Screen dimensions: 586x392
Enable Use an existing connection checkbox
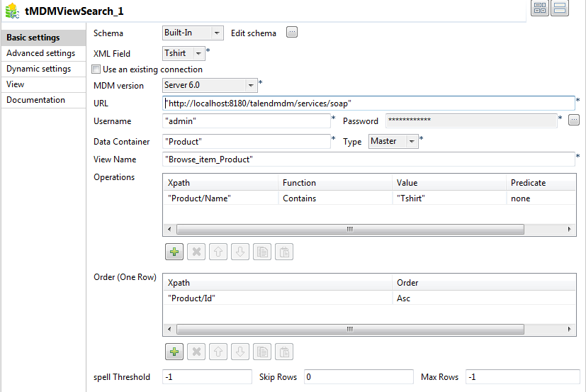(96, 69)
